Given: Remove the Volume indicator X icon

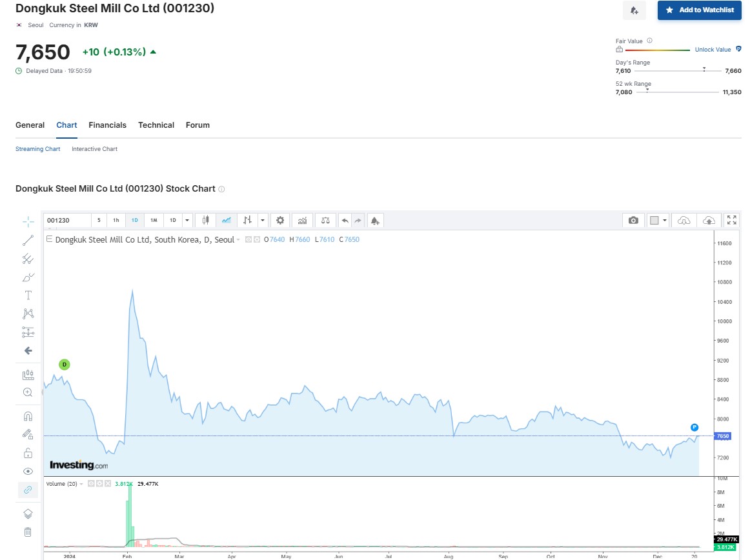Looking at the screenshot, I should point(108,484).
